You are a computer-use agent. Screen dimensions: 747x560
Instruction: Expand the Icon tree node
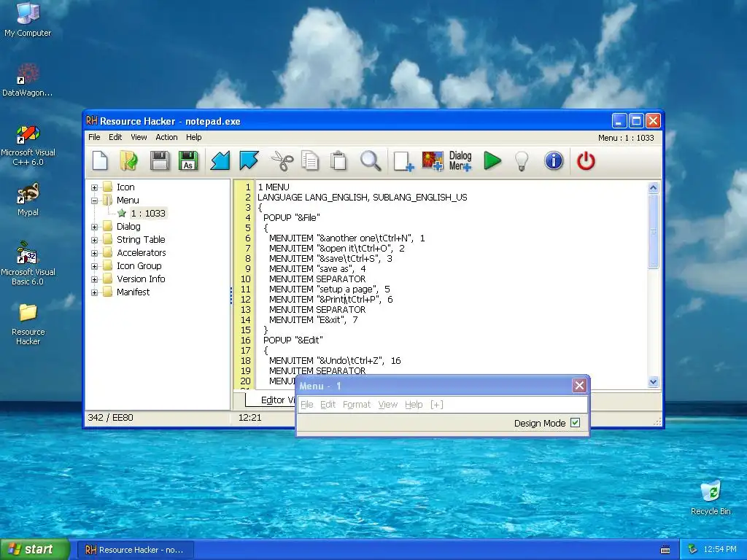(x=94, y=187)
